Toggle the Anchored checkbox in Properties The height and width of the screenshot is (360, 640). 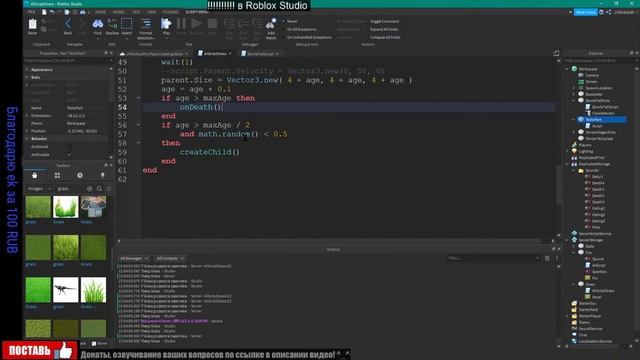(x=69, y=147)
